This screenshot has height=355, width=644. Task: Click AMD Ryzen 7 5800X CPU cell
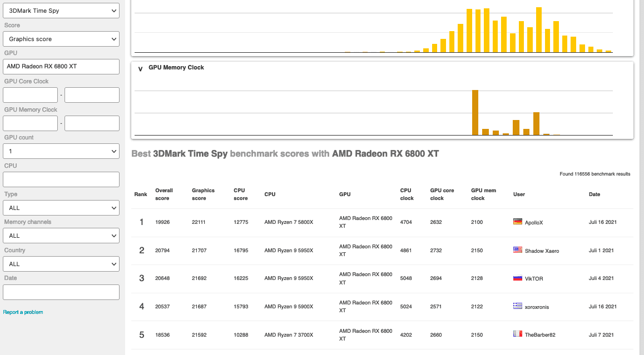tap(289, 222)
